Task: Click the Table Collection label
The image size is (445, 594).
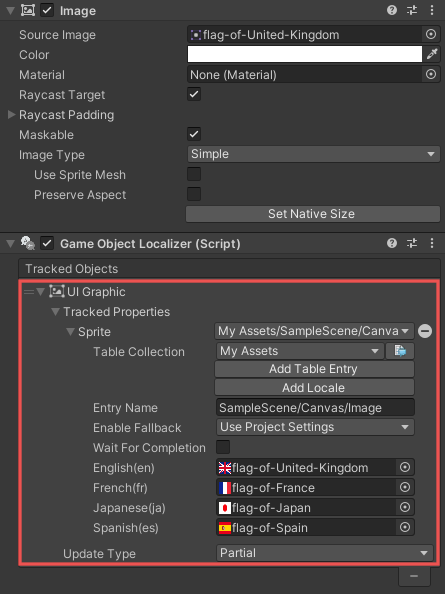Action: [x=139, y=352]
